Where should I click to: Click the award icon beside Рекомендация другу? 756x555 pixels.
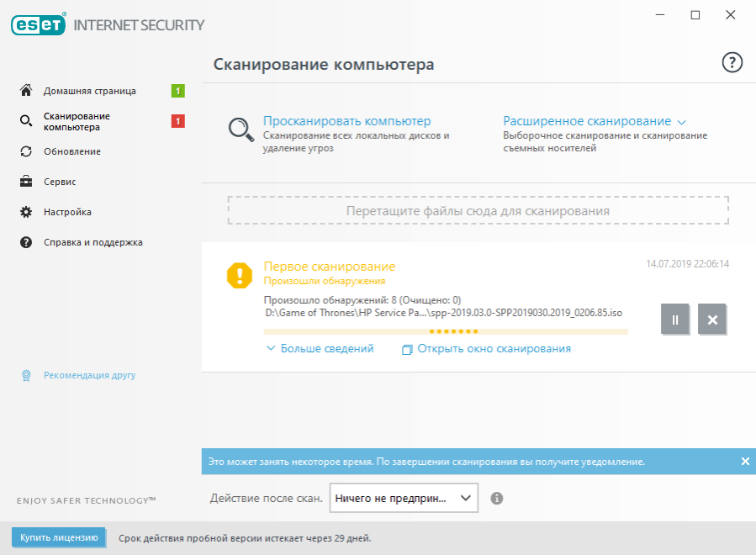[27, 375]
